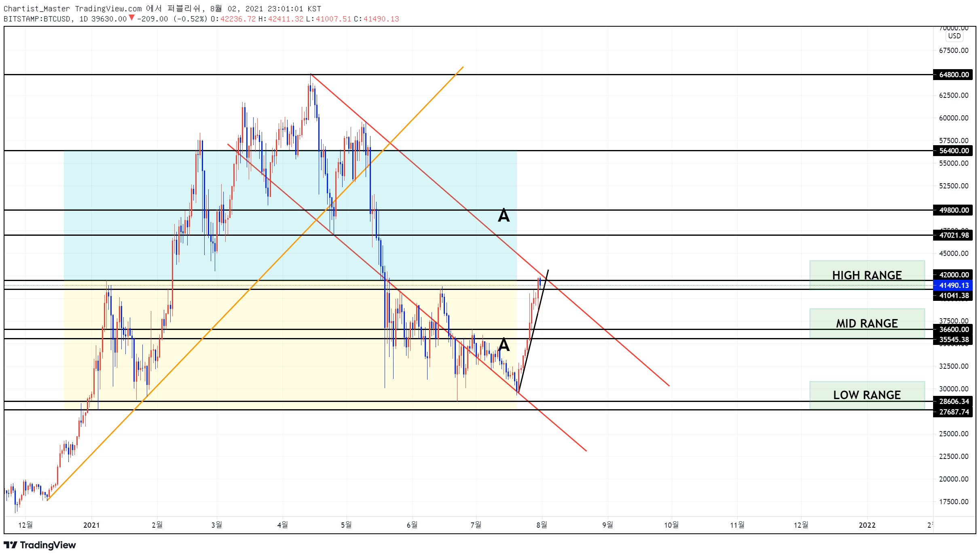Click the 47021.98 price label
Screen dimensions: 980x556
(952, 235)
